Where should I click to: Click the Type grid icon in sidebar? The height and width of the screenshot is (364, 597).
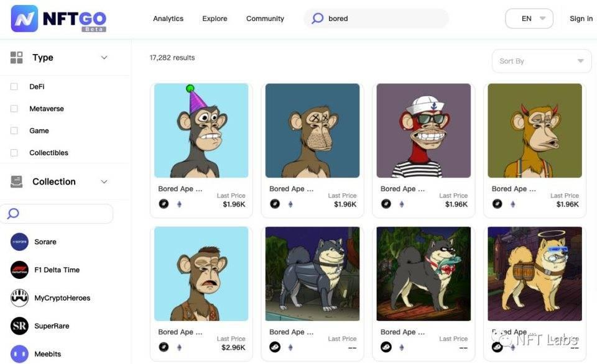point(17,58)
